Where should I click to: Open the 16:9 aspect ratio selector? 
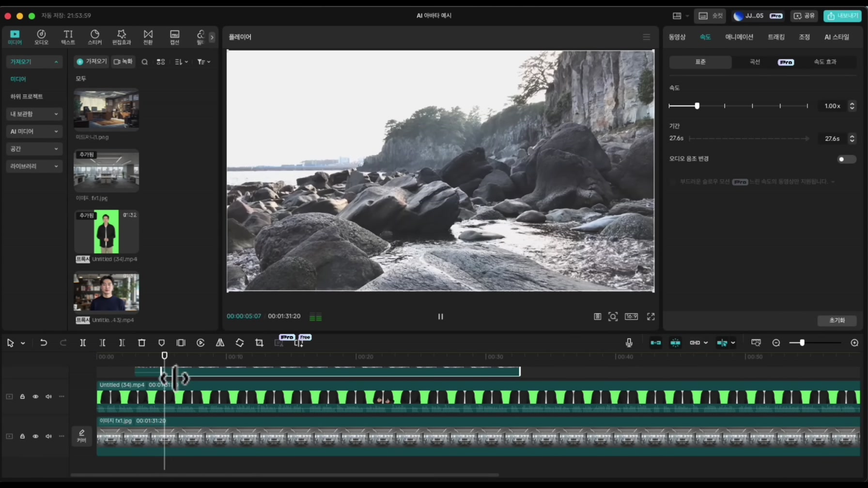tap(631, 316)
